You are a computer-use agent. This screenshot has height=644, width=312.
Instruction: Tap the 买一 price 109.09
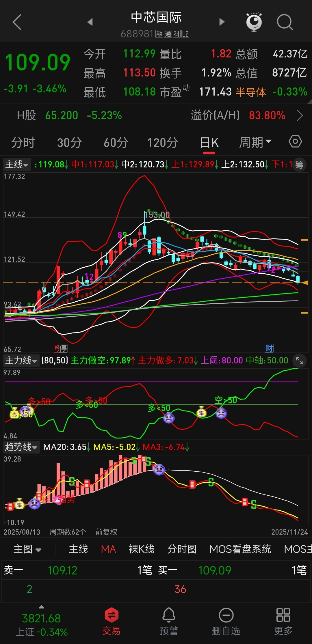(215, 570)
